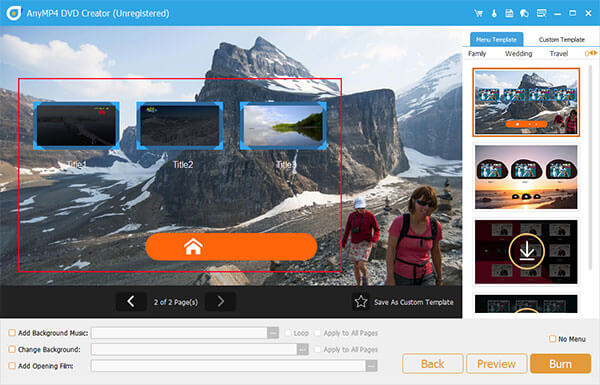The width and height of the screenshot is (600, 385).
Task: Switch to Custom Template tab
Action: [x=561, y=39]
